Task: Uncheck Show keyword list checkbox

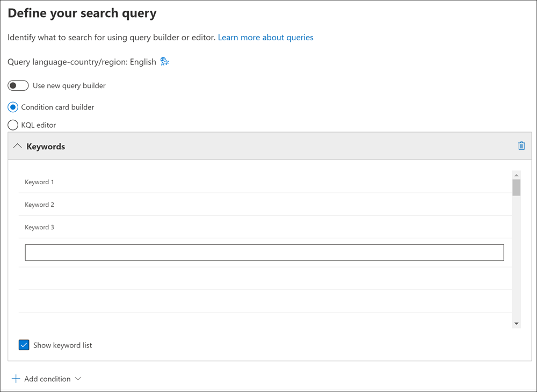Action: pos(24,345)
